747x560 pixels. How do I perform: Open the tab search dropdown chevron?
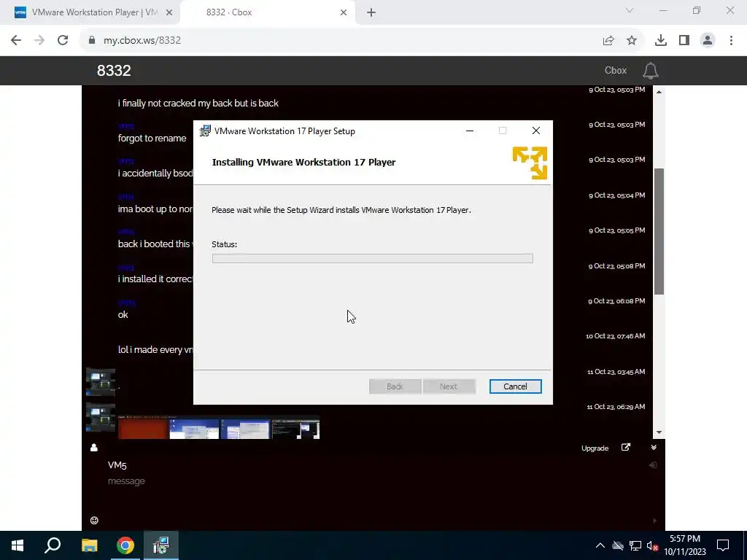click(630, 10)
